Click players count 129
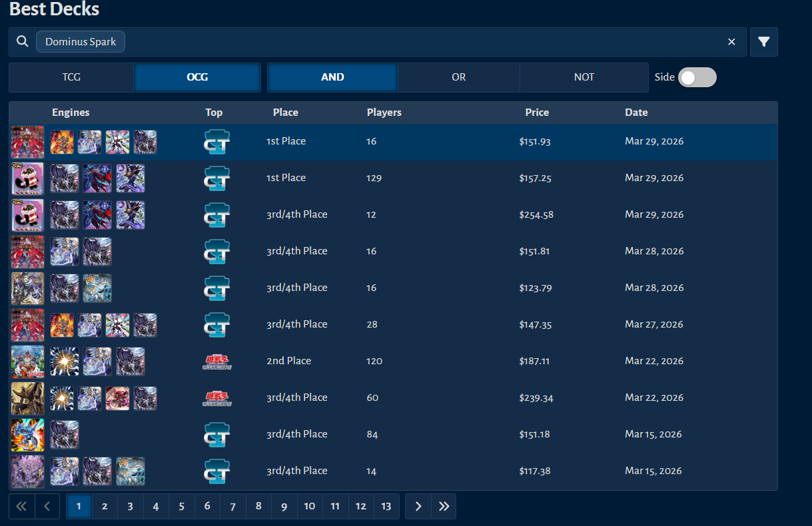The height and width of the screenshot is (526, 812). [374, 178]
